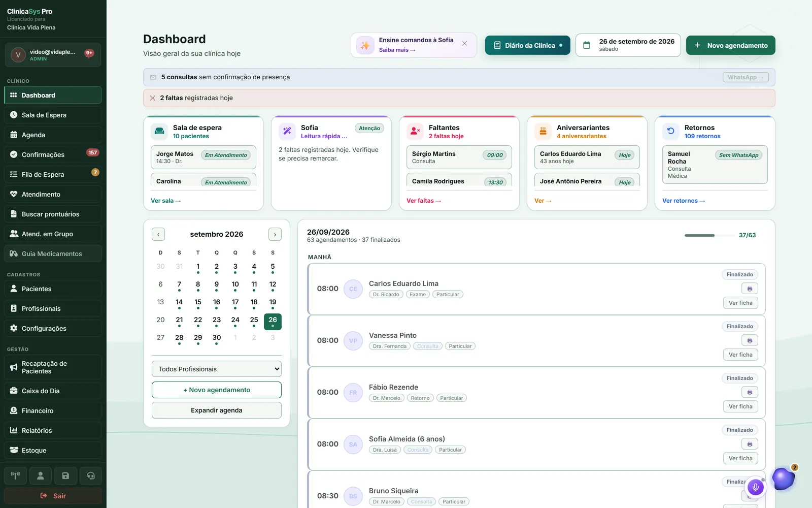Click Jorge Matos waiting room entry

click(x=204, y=157)
